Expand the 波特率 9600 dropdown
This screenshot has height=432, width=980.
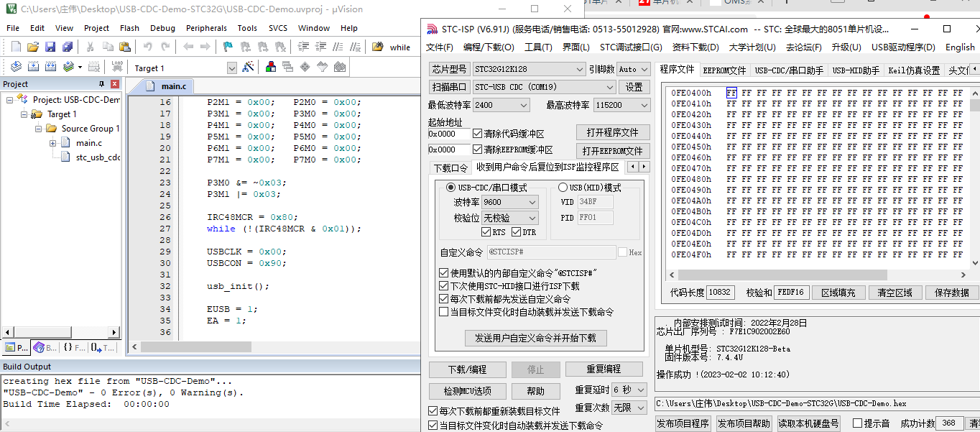click(509, 203)
